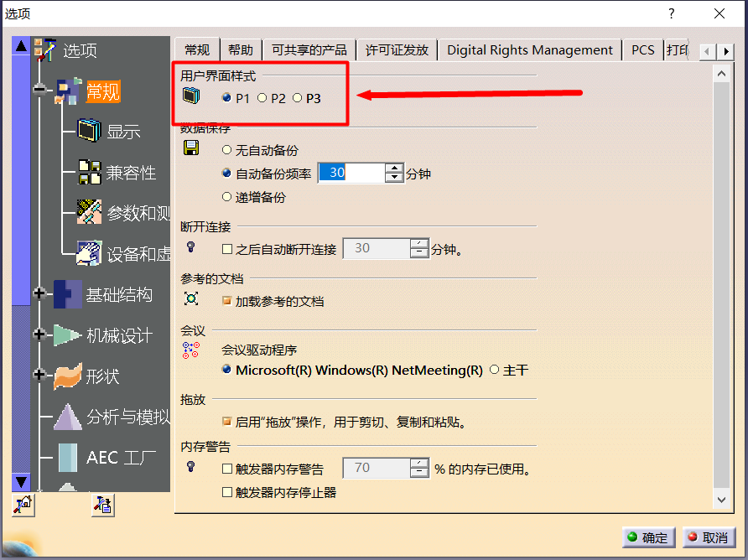The height and width of the screenshot is (560, 748).
Task: Click the AEC 工厂 category icon
Action: tap(68, 458)
